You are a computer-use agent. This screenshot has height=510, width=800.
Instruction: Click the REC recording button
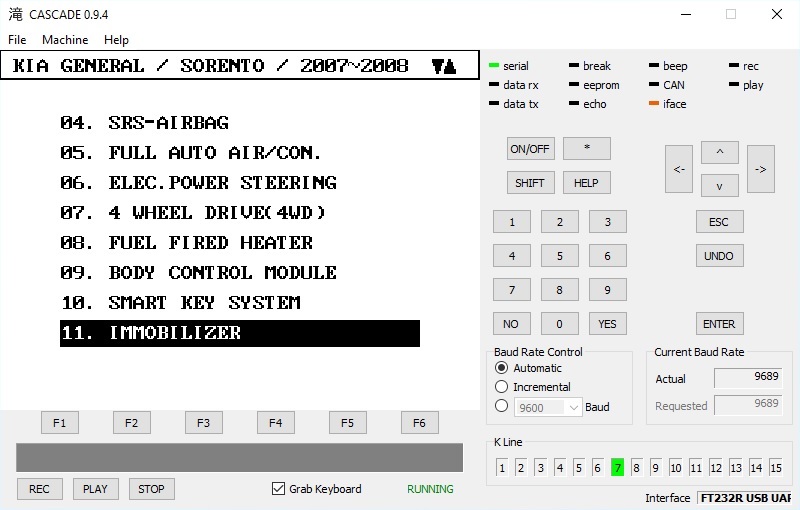tap(39, 489)
